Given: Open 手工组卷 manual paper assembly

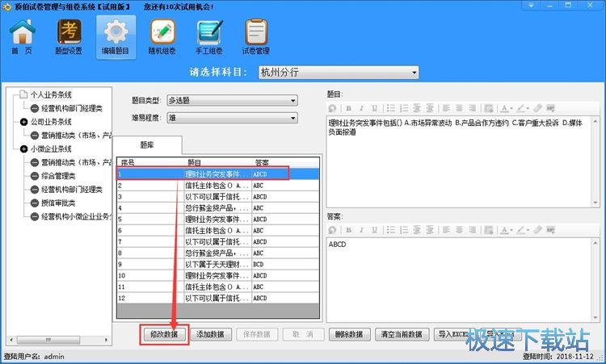Looking at the screenshot, I should pyautogui.click(x=209, y=37).
